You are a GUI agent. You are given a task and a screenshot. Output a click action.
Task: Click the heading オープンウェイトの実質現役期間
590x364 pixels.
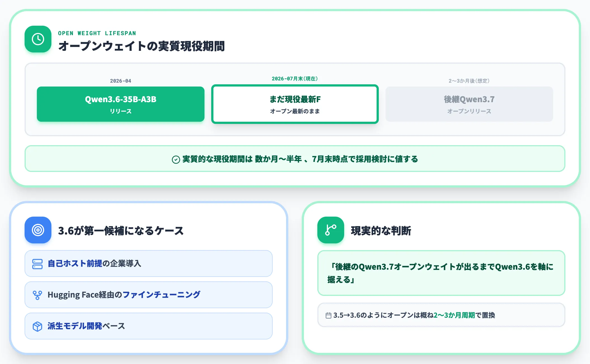(141, 46)
